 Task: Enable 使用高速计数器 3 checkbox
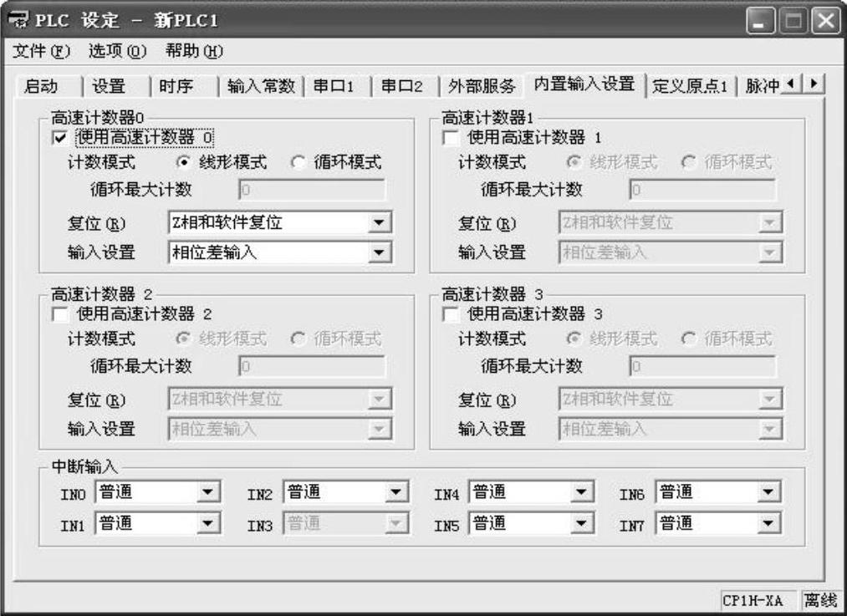tap(451, 314)
